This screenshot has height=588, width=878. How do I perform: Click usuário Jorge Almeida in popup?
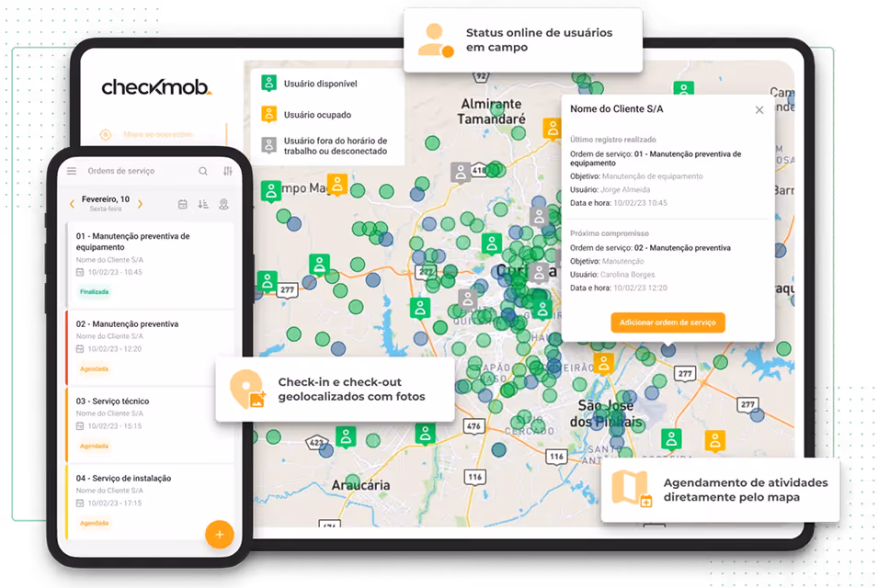(625, 189)
